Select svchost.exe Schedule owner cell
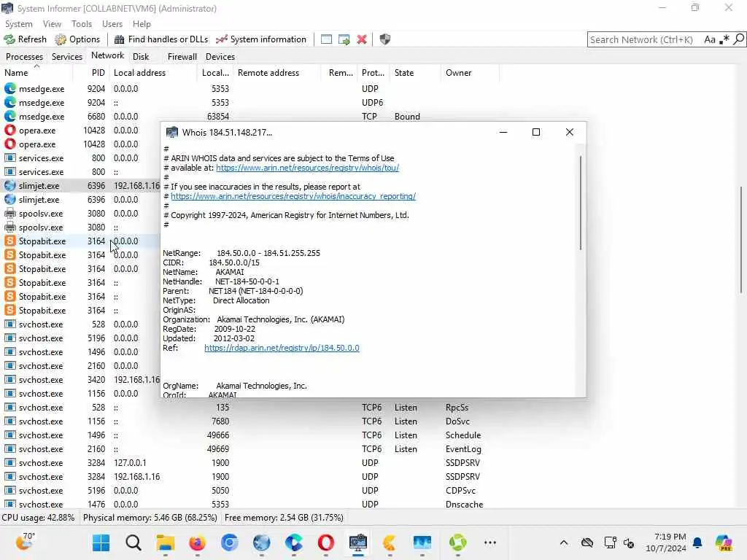This screenshot has width=747, height=560. click(463, 435)
